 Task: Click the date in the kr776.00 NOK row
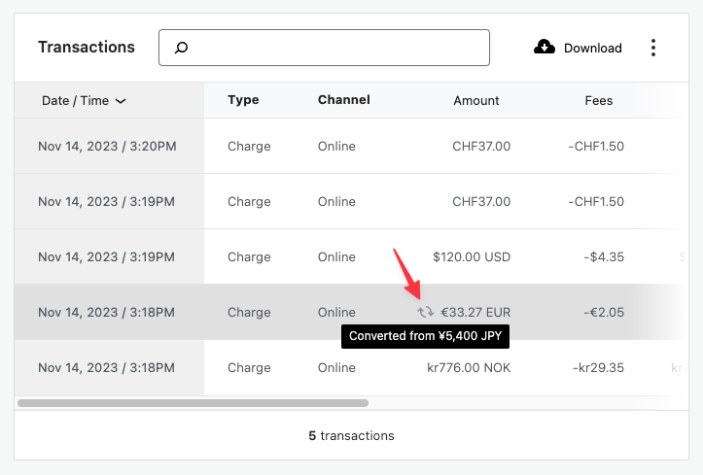[x=106, y=368]
